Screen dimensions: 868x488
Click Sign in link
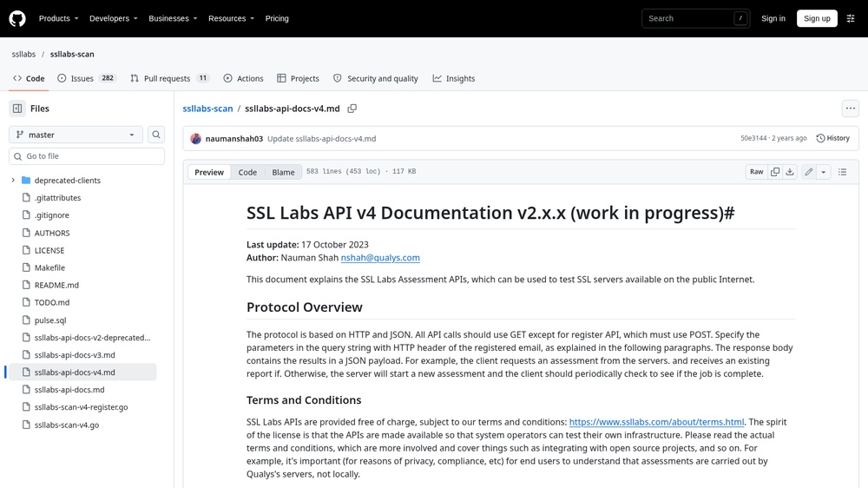coord(773,18)
